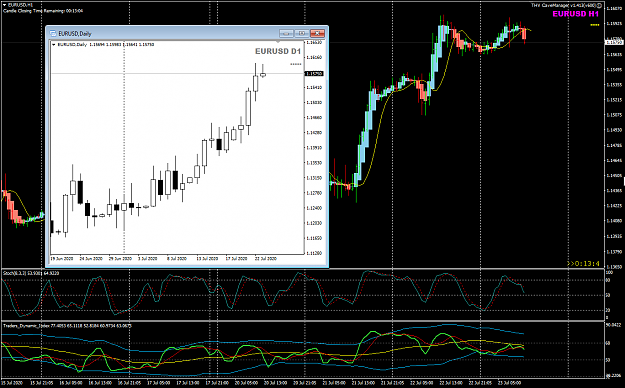Image resolution: width=625 pixels, height=388 pixels.
Task: Click the gray dotted marker under EURUSD D1
Action: click(296, 64)
